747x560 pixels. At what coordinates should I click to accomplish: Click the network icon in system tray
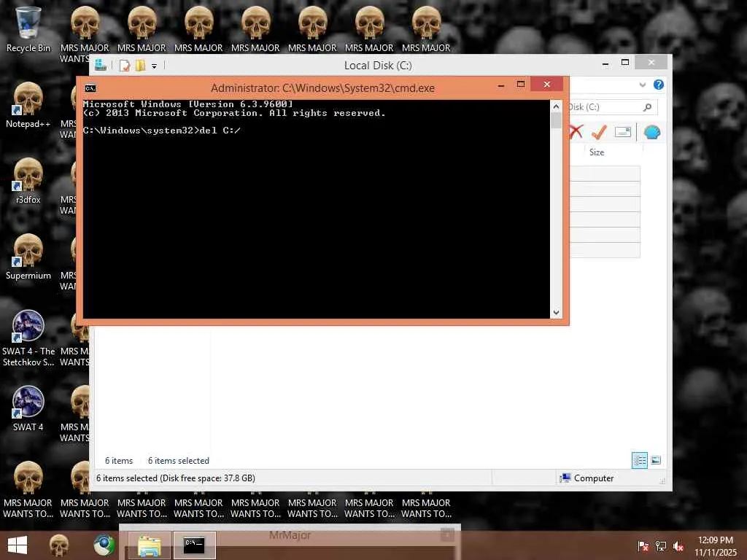(x=661, y=546)
